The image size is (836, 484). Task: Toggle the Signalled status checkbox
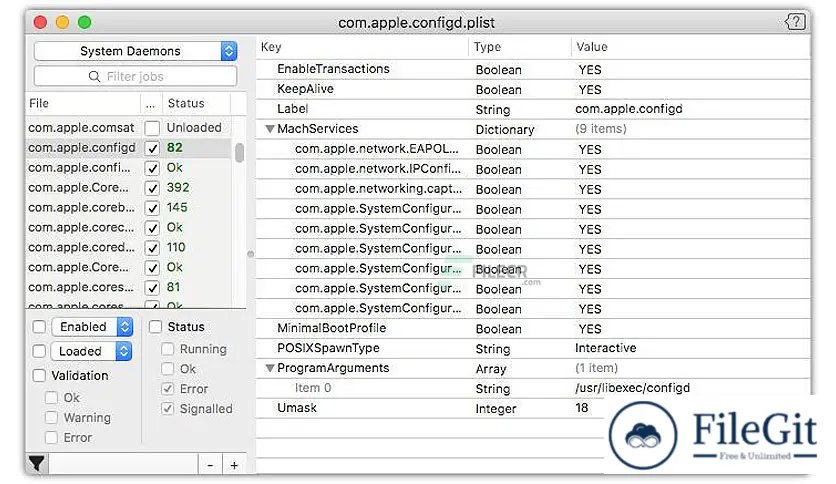[167, 409]
